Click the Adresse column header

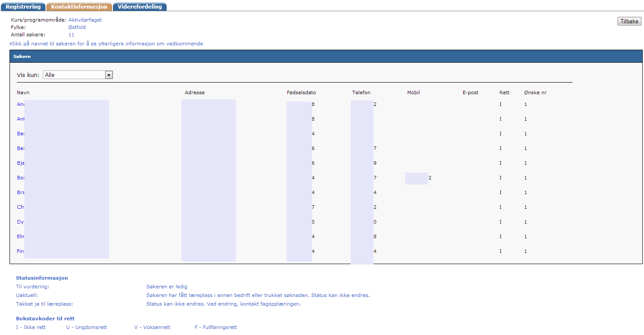[195, 93]
